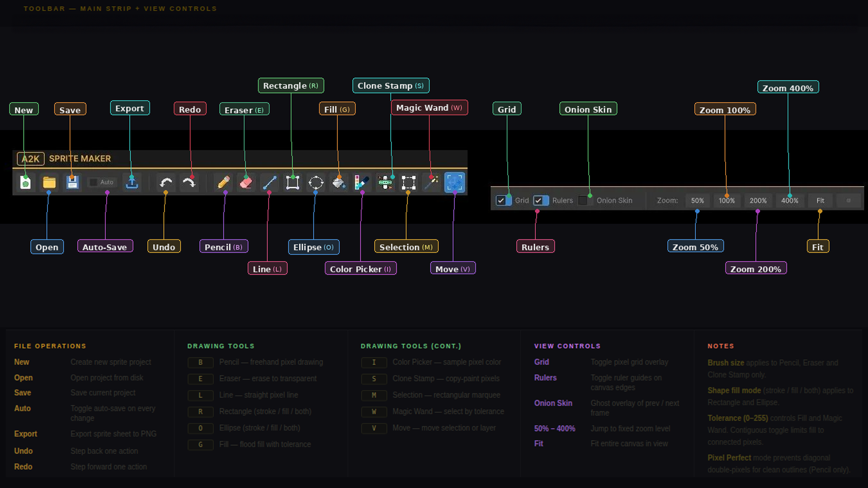Disable the Rulers checkbox
This screenshot has height=488, width=868.
click(x=538, y=201)
